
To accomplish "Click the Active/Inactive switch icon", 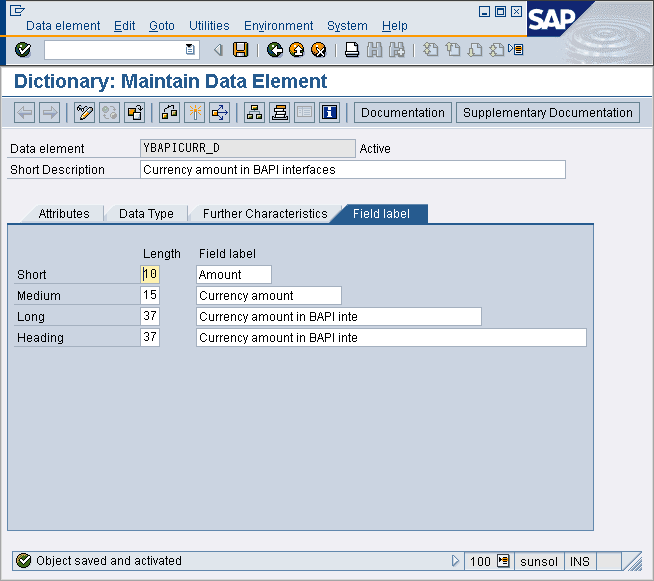I will click(x=109, y=113).
